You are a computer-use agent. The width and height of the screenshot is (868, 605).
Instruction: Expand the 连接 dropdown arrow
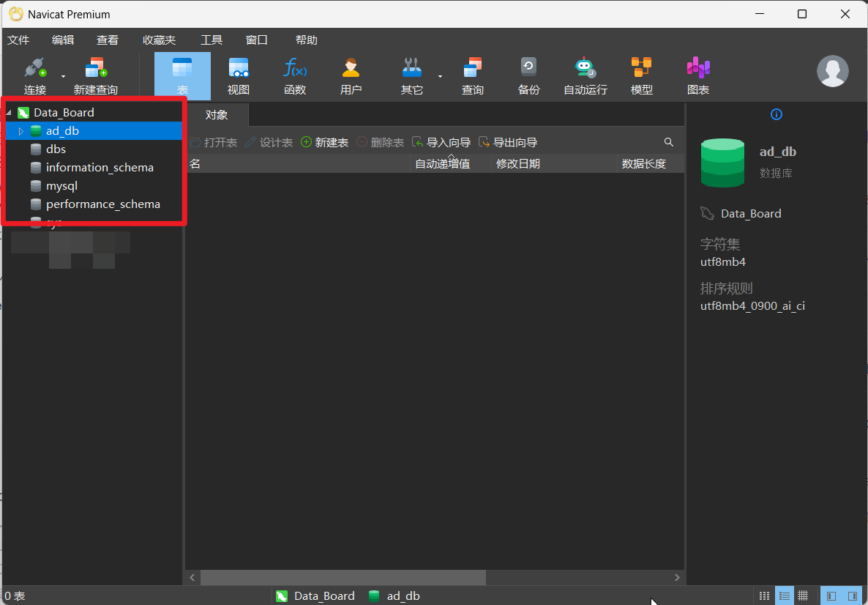(63, 76)
